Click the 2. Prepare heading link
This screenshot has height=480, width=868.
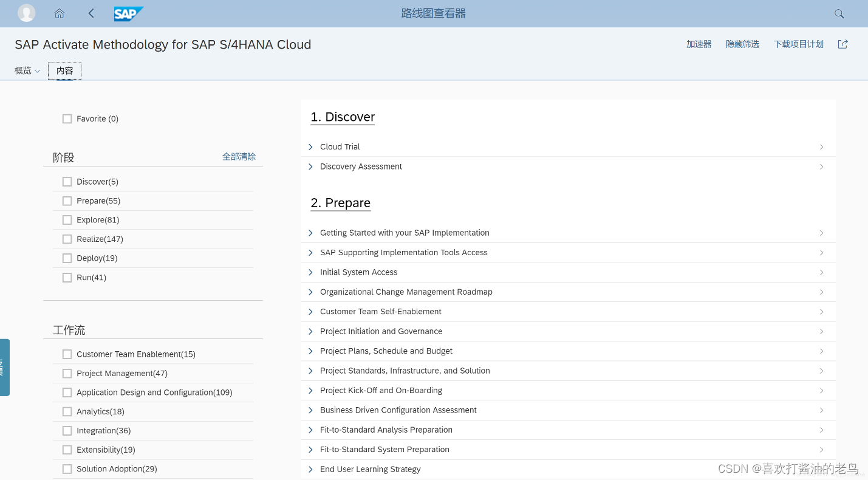(341, 203)
